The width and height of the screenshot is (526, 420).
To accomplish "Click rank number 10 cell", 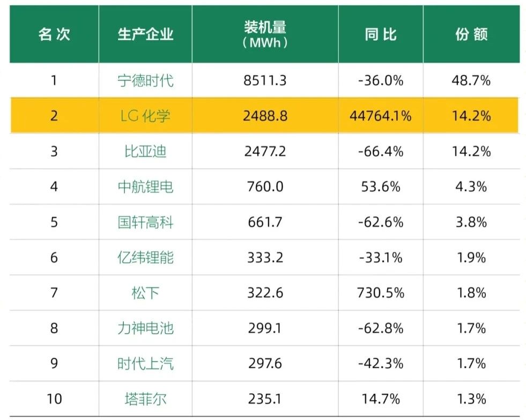I will [54, 399].
